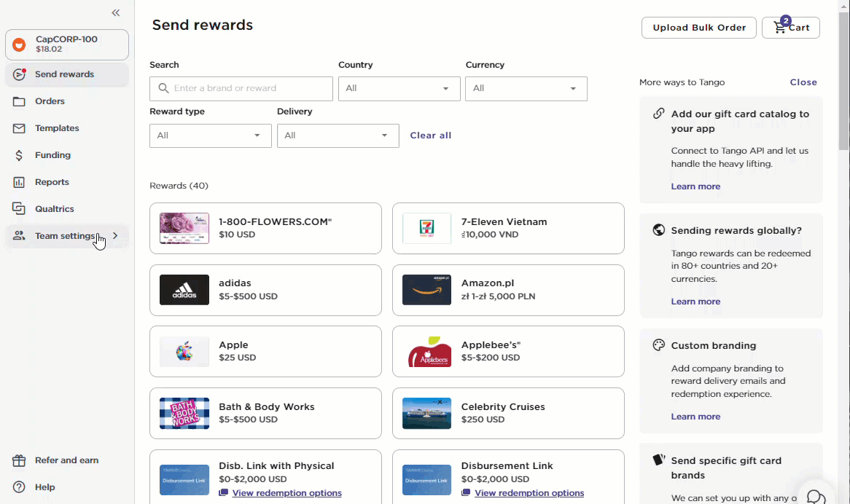This screenshot has width=850, height=504.
Task: Open Qualtrics in the sidebar
Action: 54,209
